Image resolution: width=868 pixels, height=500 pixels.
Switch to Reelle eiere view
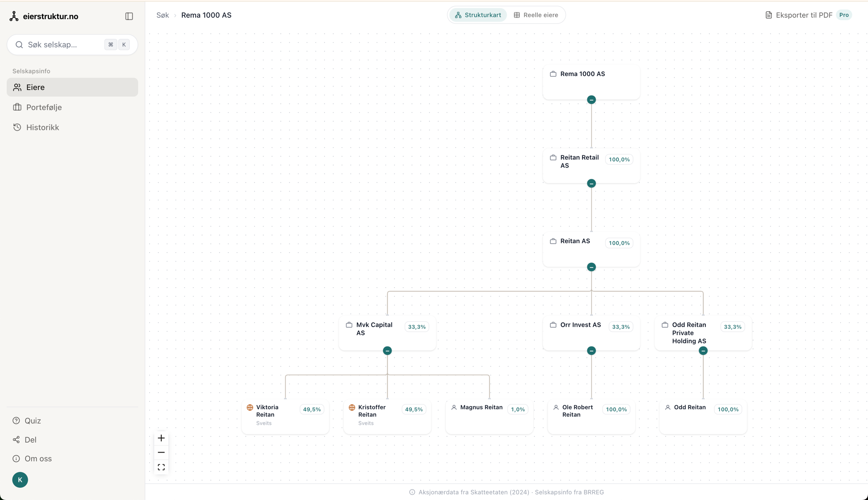pyautogui.click(x=536, y=15)
